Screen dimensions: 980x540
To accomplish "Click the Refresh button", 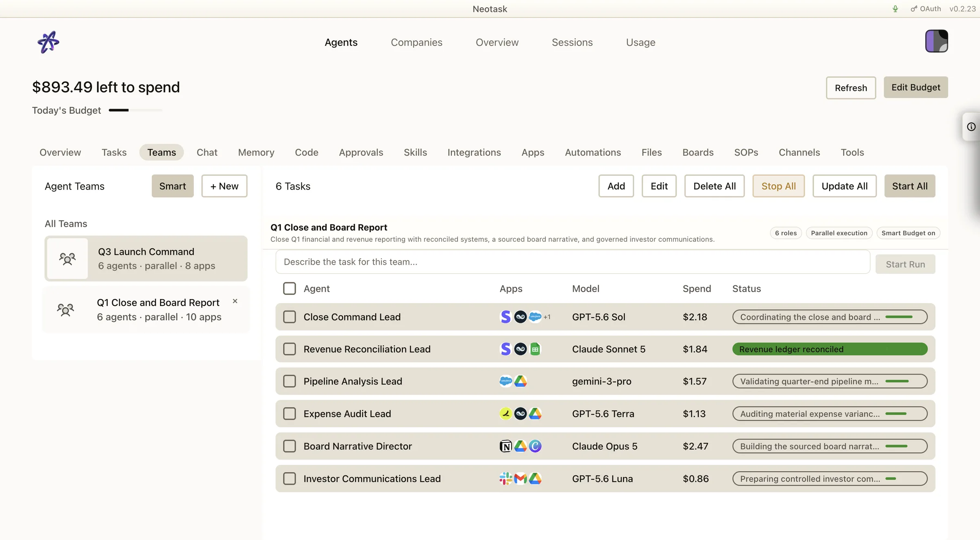I will click(x=851, y=87).
